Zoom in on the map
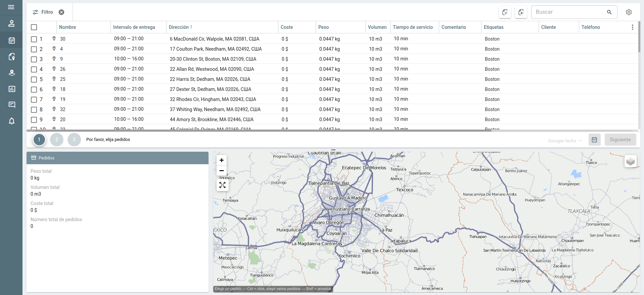The height and width of the screenshot is (295, 644). click(x=222, y=160)
